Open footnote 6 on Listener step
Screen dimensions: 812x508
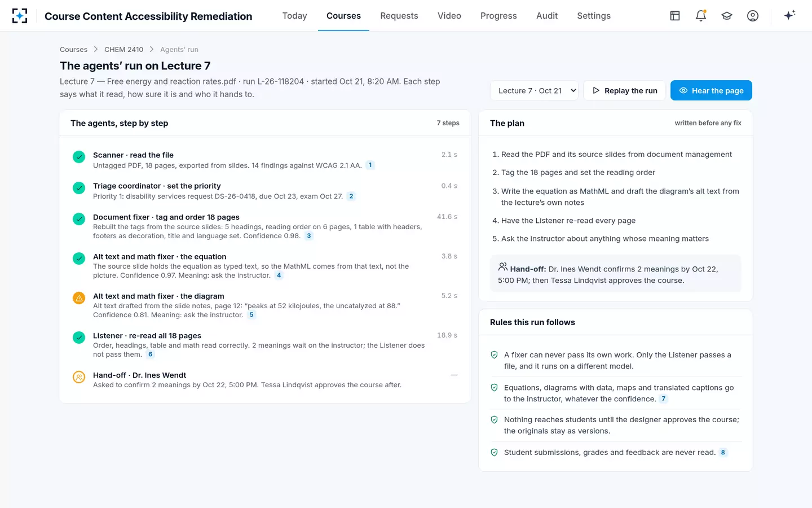click(x=150, y=354)
